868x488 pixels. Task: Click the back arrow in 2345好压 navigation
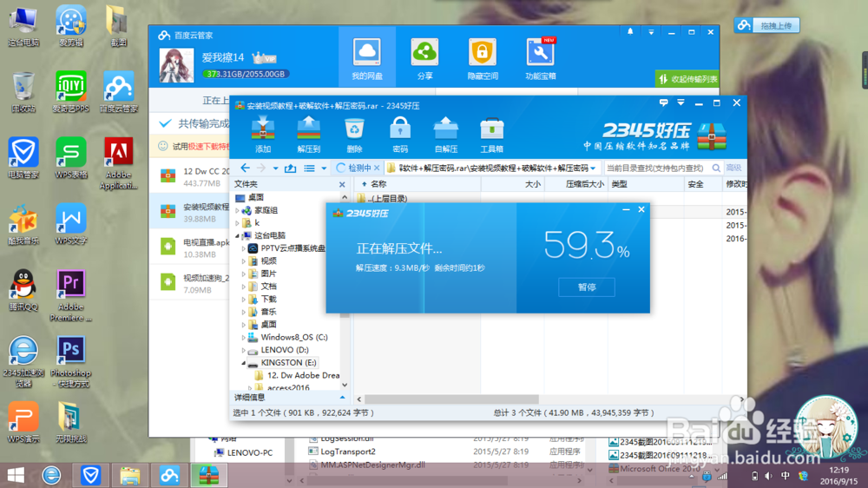pos(246,168)
